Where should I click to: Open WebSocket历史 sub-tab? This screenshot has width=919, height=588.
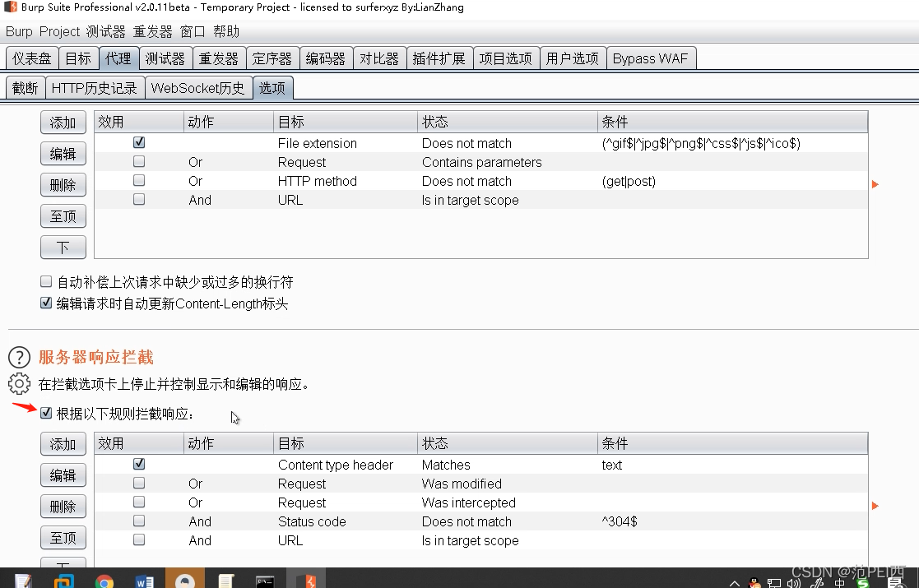tap(198, 88)
